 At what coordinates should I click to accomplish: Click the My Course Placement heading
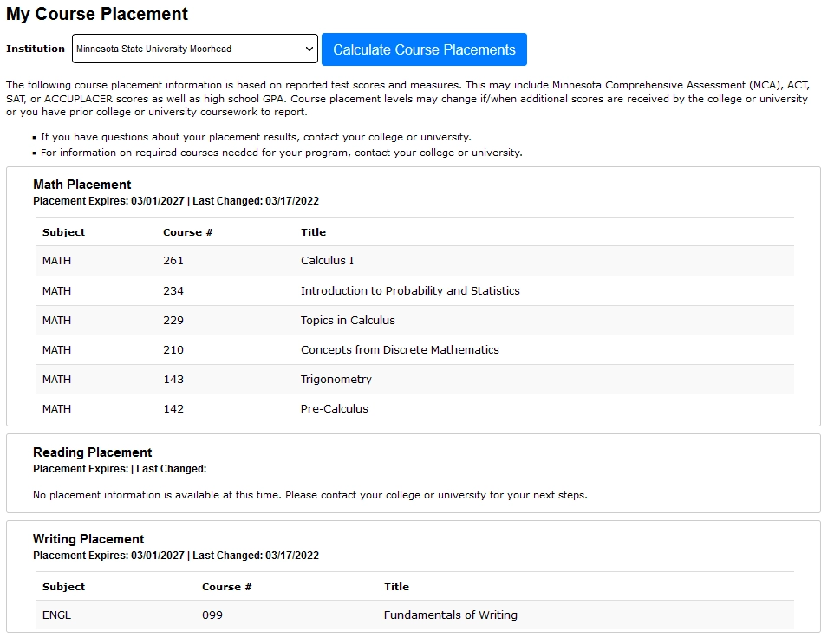click(x=96, y=14)
